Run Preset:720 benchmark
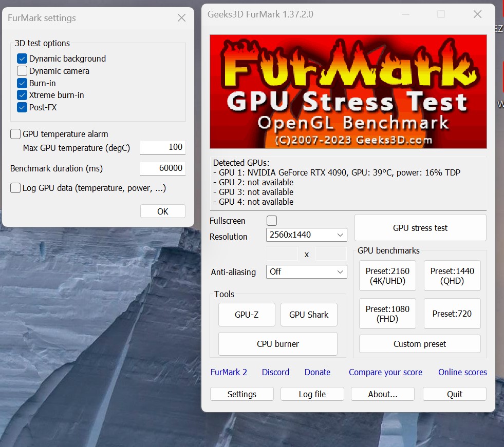504x447 pixels. tap(452, 314)
